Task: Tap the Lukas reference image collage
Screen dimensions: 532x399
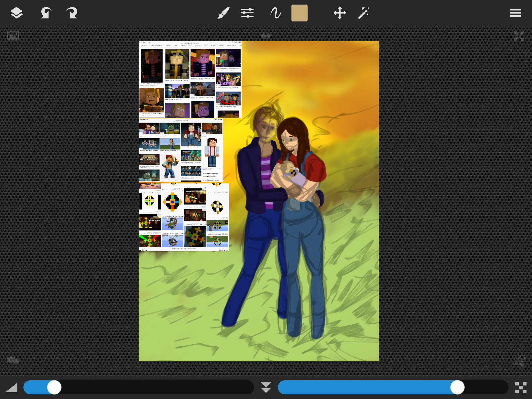Action: click(190, 80)
